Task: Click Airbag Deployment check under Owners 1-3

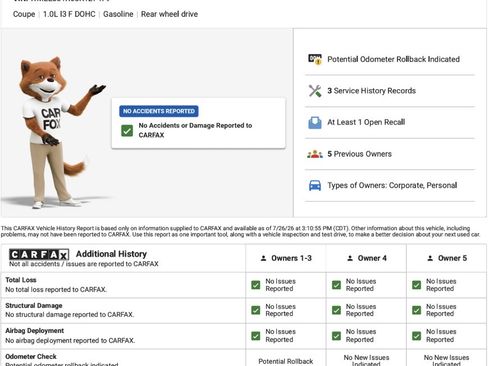Action: click(x=256, y=336)
